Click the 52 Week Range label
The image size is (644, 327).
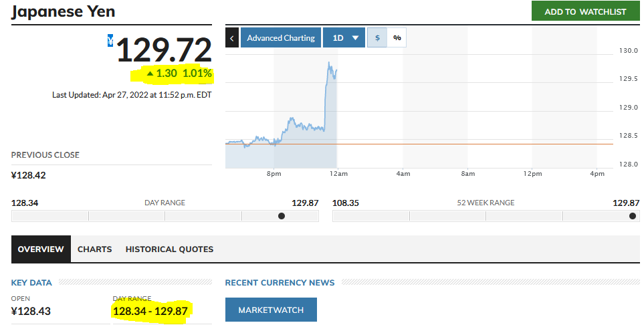(x=486, y=203)
